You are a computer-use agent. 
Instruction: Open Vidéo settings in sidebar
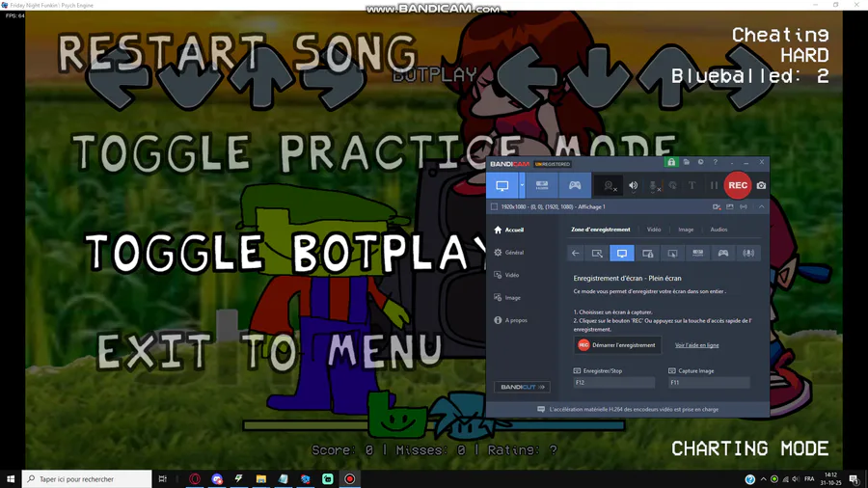click(507, 275)
